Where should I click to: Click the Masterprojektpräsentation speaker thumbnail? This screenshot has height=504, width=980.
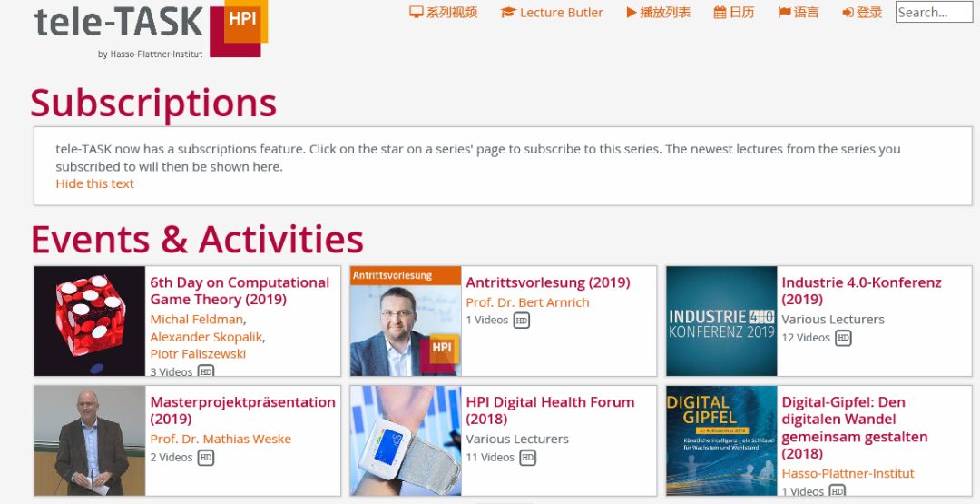(x=90, y=440)
